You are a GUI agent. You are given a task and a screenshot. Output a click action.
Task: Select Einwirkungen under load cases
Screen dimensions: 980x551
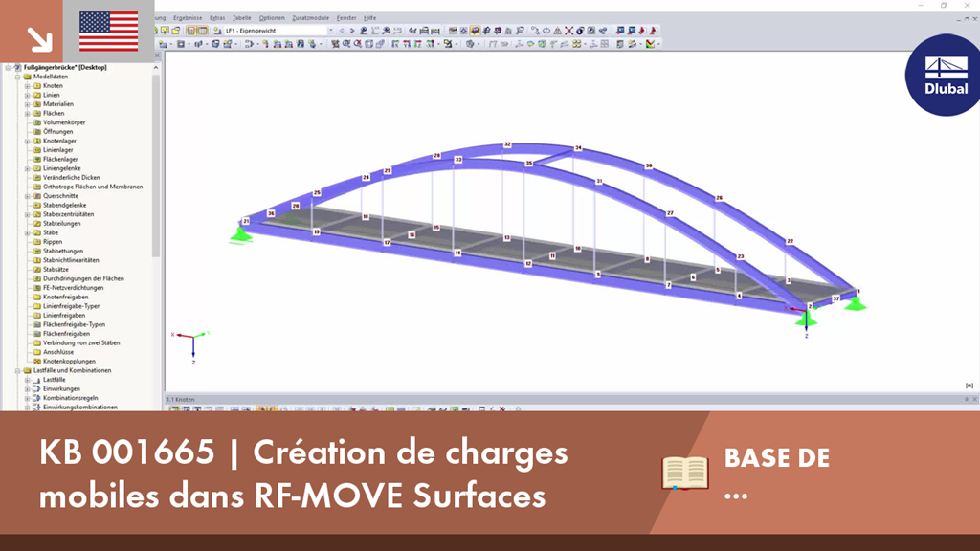pos(61,388)
